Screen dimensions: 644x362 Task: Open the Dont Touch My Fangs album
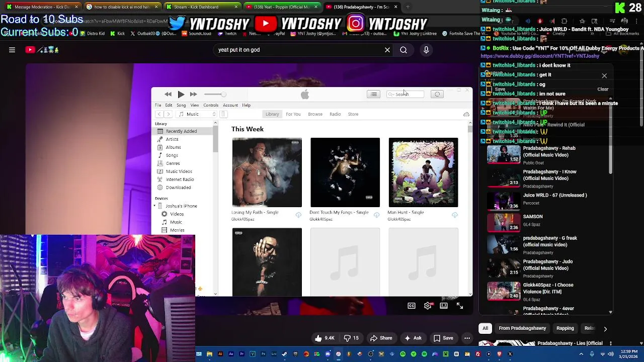(x=345, y=172)
